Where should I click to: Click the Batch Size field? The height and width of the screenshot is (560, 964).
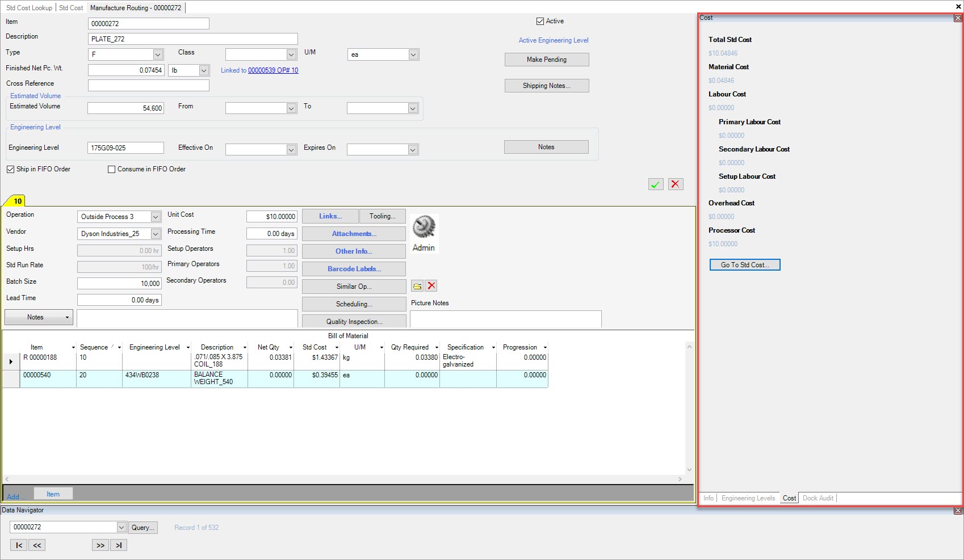pyautogui.click(x=119, y=284)
